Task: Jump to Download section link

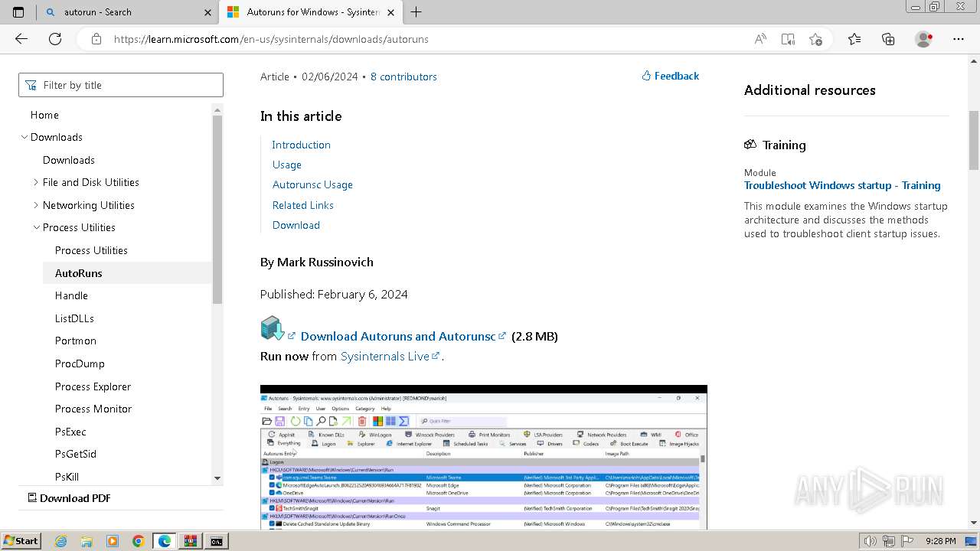Action: click(296, 225)
